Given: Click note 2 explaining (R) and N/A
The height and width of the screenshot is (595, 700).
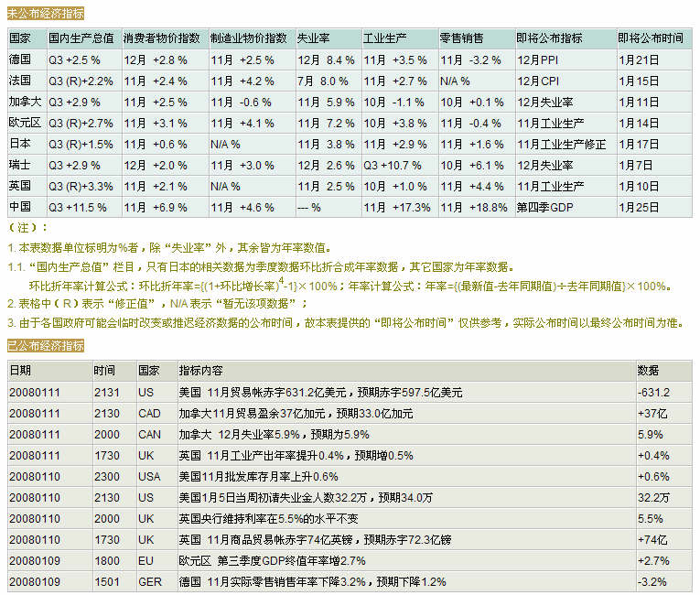Looking at the screenshot, I should click(x=158, y=304).
